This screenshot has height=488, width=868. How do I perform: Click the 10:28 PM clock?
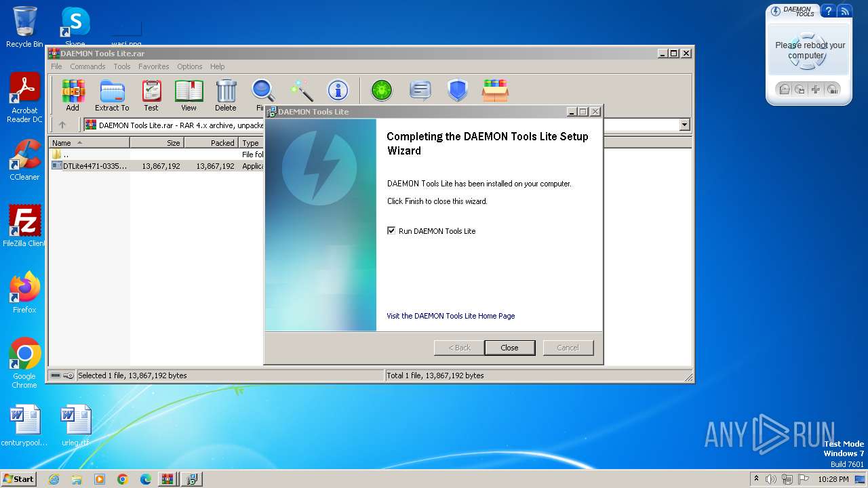click(x=833, y=479)
